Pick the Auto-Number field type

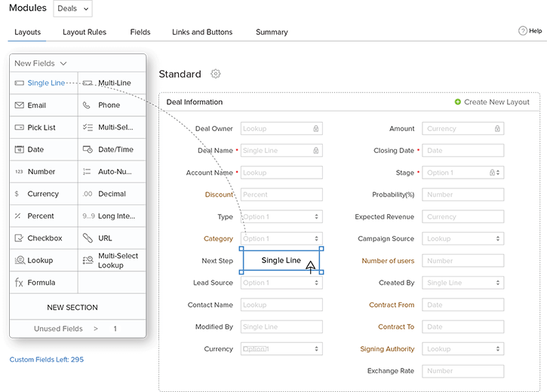112,172
